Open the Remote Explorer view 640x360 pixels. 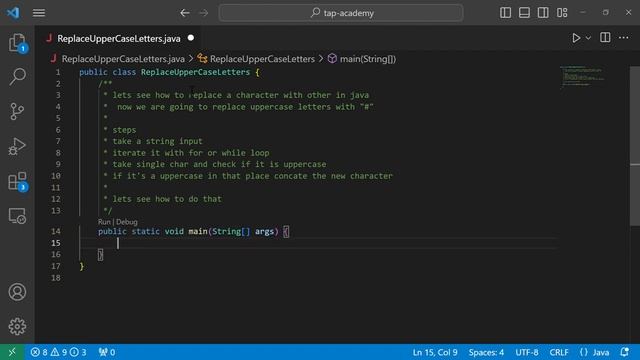tap(17, 216)
